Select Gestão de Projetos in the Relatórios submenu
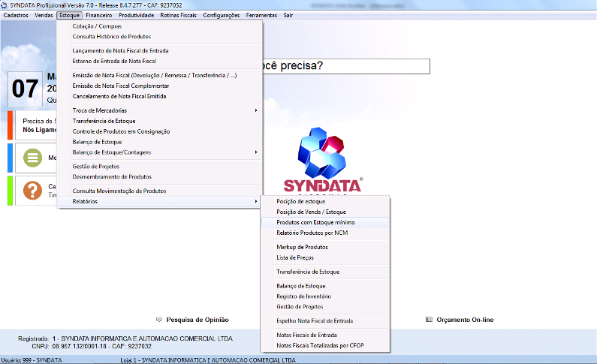 click(325, 306)
